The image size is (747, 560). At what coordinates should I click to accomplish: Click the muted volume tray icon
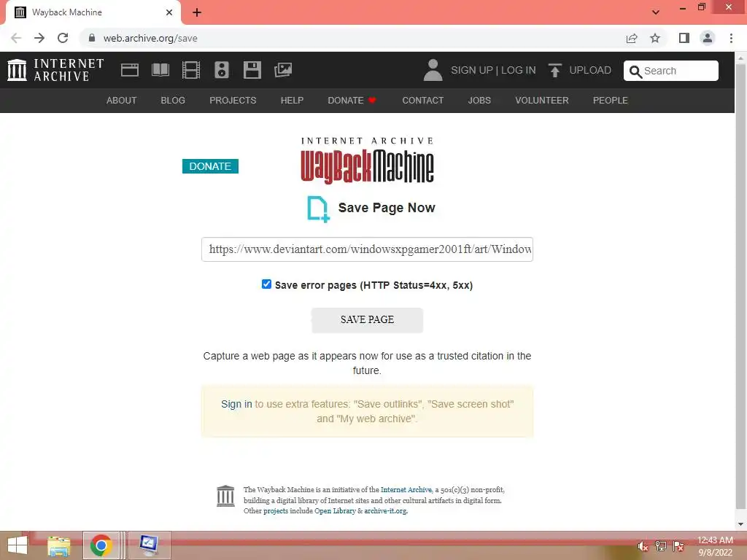click(x=643, y=546)
